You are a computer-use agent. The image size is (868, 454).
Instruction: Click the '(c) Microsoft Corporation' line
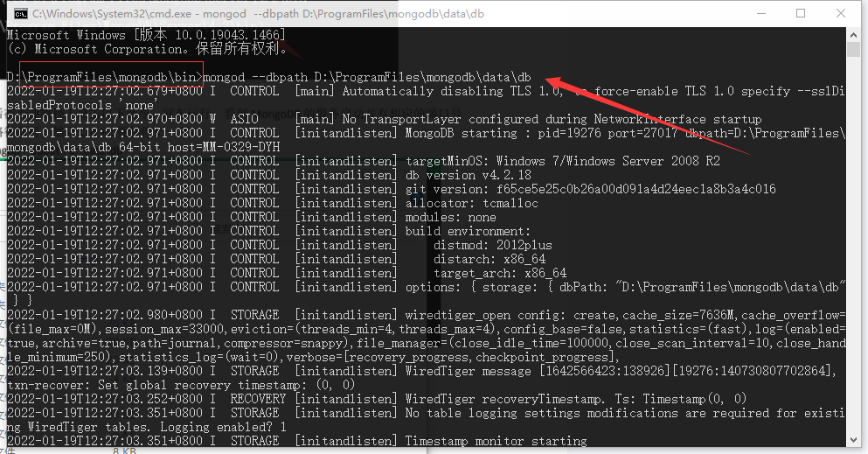pyautogui.click(x=147, y=49)
